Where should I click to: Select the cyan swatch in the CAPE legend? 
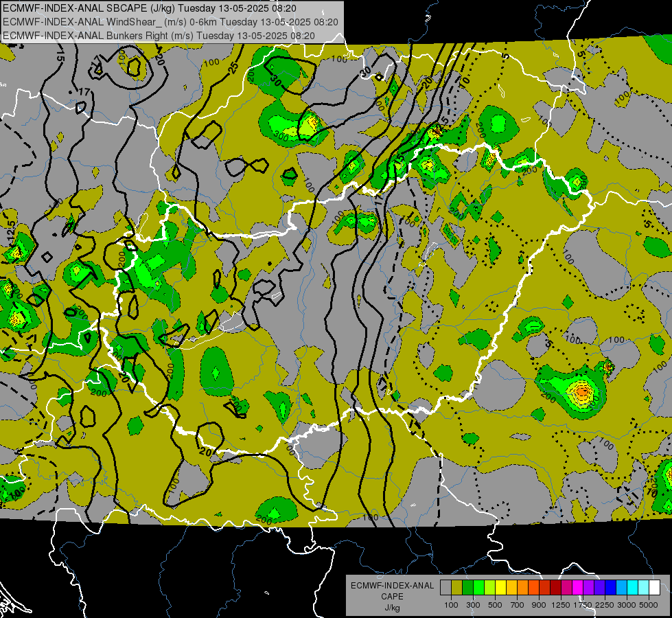633,588
